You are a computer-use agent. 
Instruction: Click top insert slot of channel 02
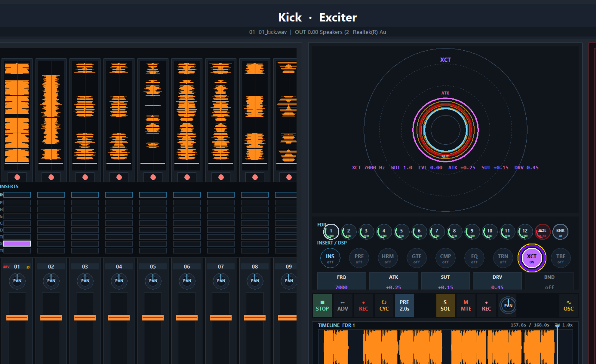[51, 195]
